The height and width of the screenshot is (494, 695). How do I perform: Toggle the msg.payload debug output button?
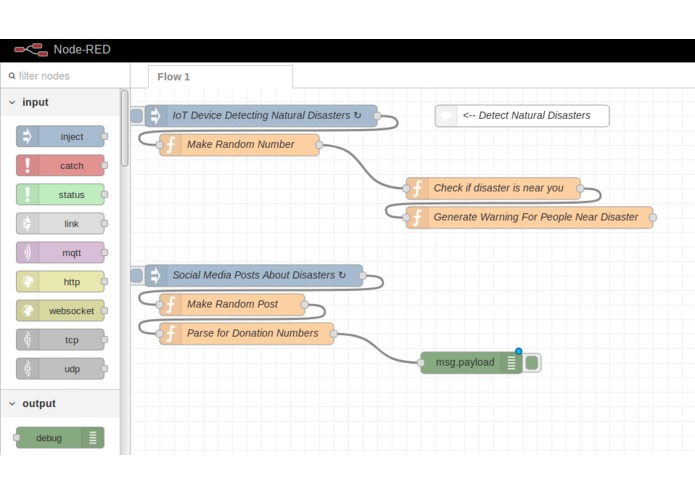coord(531,363)
